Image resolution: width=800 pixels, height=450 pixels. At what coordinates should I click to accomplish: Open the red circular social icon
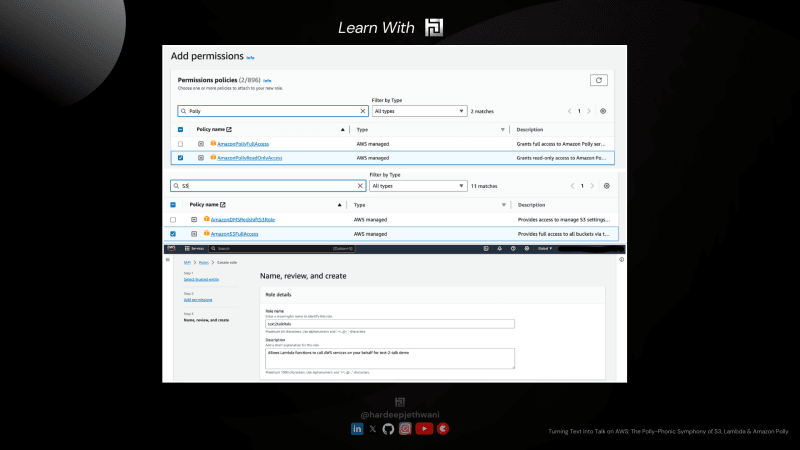pos(443,429)
